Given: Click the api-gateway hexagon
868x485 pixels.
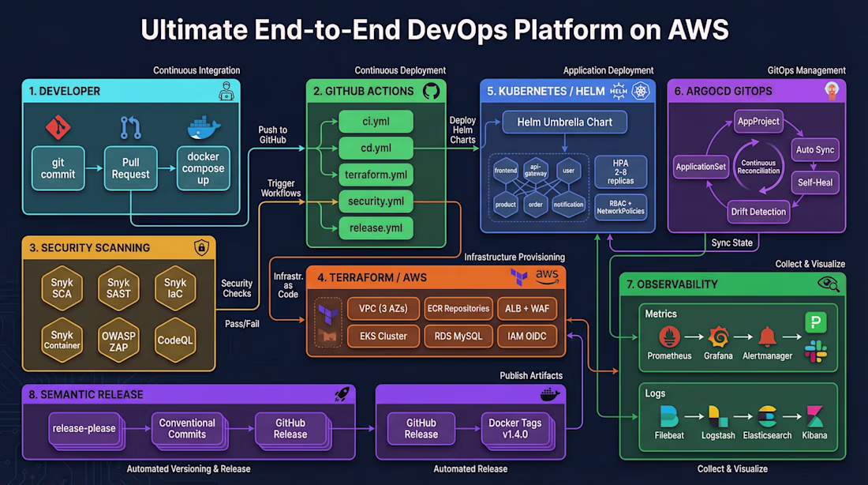Looking at the screenshot, I should point(535,170).
